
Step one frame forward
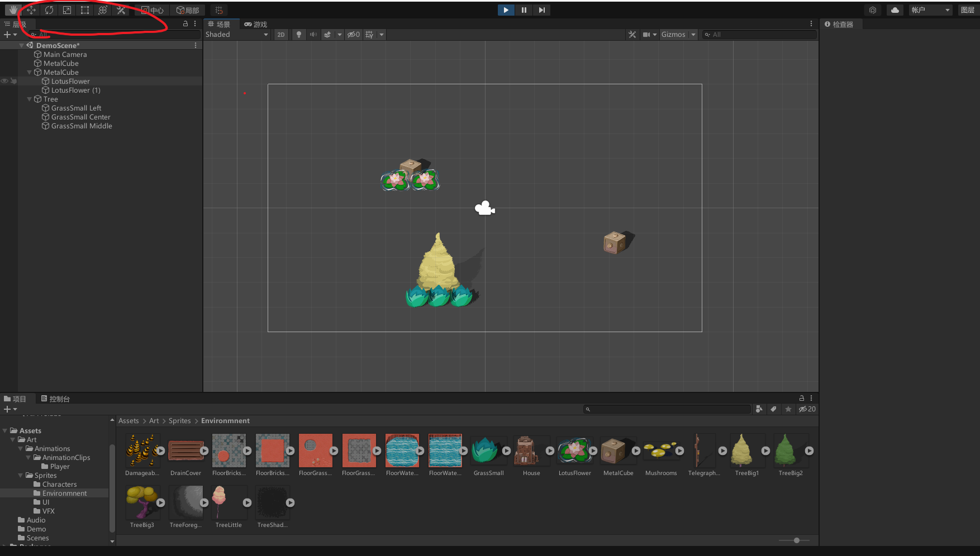coord(541,10)
